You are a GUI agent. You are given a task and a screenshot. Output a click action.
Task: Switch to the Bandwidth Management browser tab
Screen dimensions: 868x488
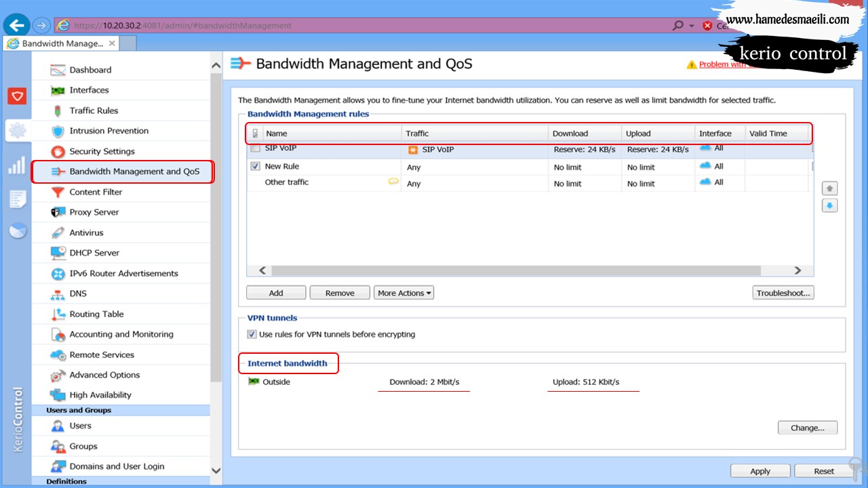point(61,43)
